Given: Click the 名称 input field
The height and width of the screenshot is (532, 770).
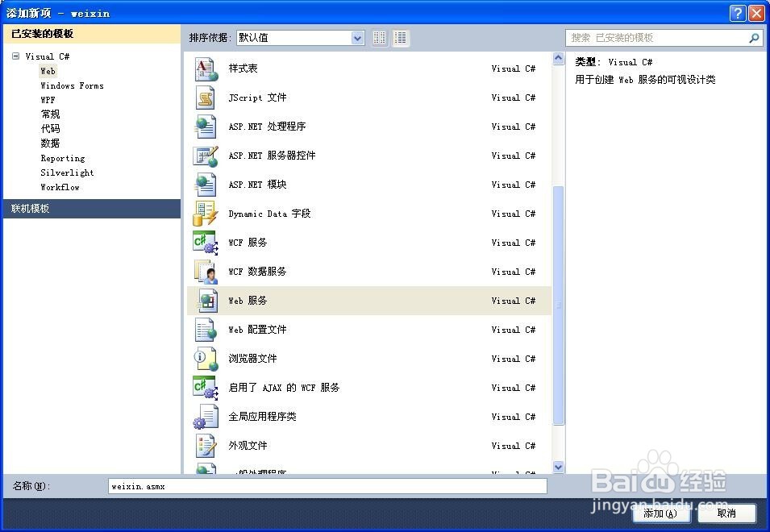Looking at the screenshot, I should tap(327, 486).
